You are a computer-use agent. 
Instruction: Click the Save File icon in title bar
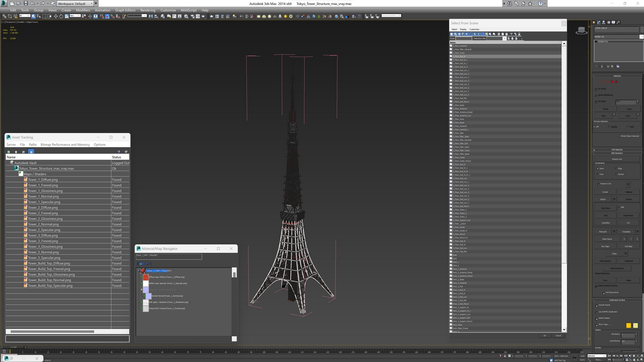click(25, 3)
